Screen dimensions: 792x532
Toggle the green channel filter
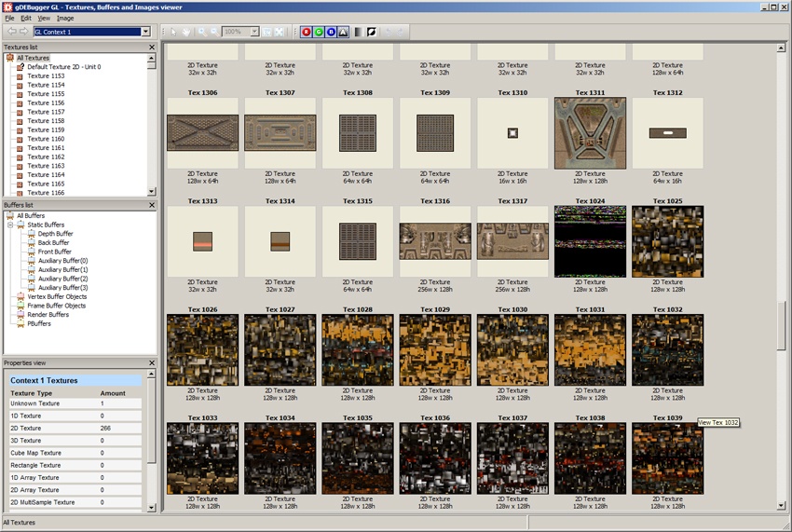point(319,32)
